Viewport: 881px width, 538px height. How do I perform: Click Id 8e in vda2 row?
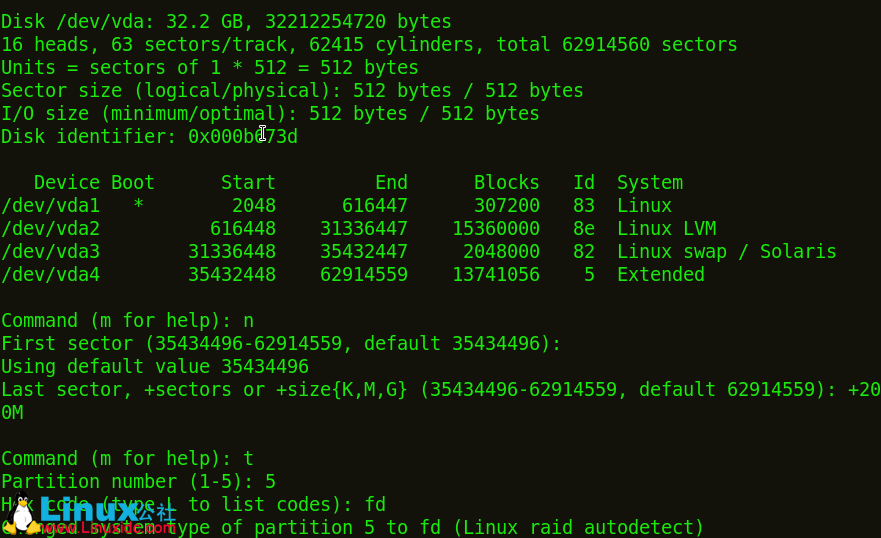[x=584, y=229]
